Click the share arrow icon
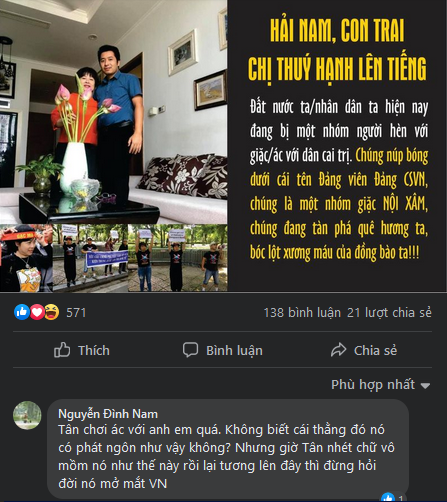Screen dimensions: 447x502 point(339,350)
